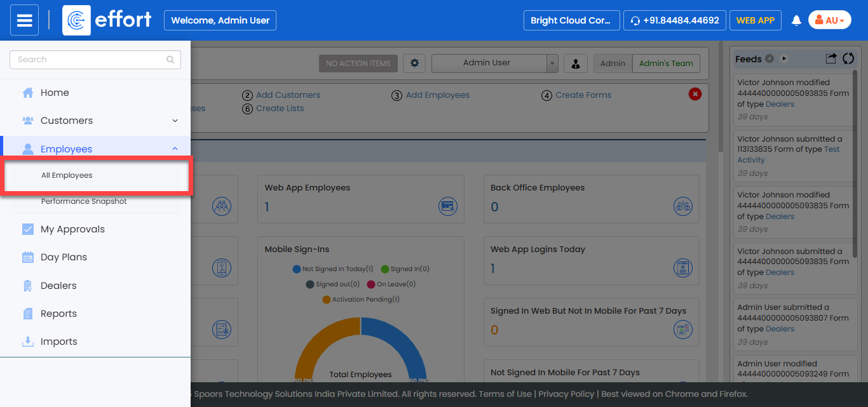Click the settings gear icon
This screenshot has width=868, height=407.
[415, 63]
